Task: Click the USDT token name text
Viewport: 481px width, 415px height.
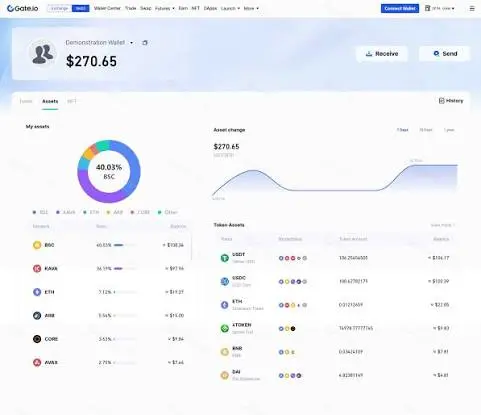Action: click(239, 255)
